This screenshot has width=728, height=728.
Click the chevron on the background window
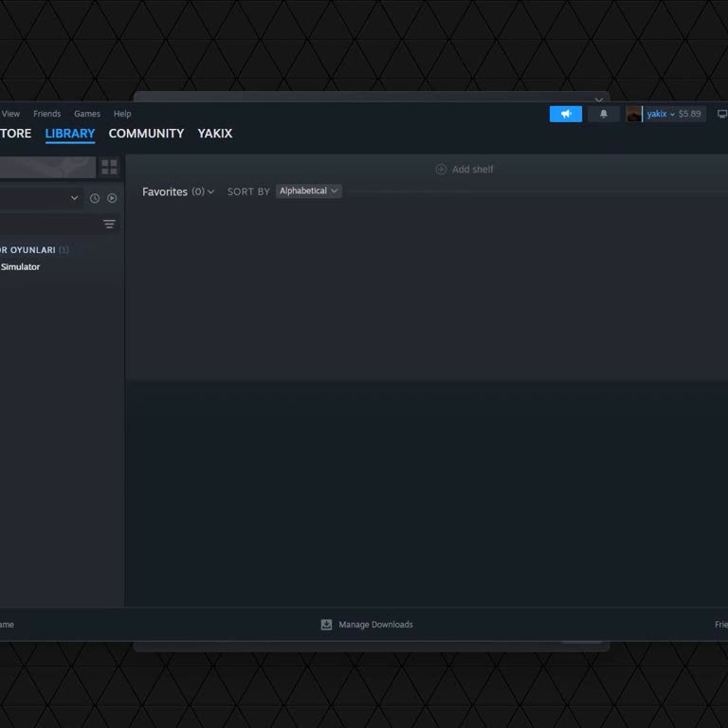pyautogui.click(x=599, y=99)
